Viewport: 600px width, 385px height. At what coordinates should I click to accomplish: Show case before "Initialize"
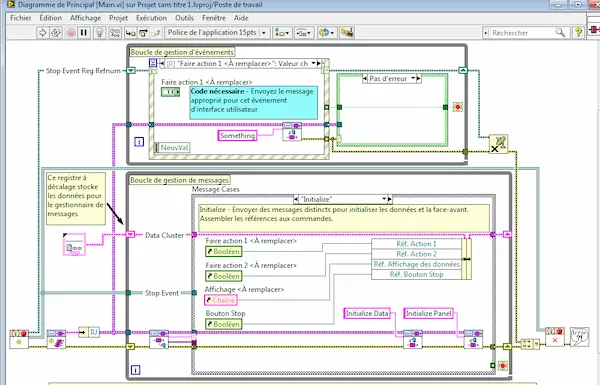[x=296, y=199]
